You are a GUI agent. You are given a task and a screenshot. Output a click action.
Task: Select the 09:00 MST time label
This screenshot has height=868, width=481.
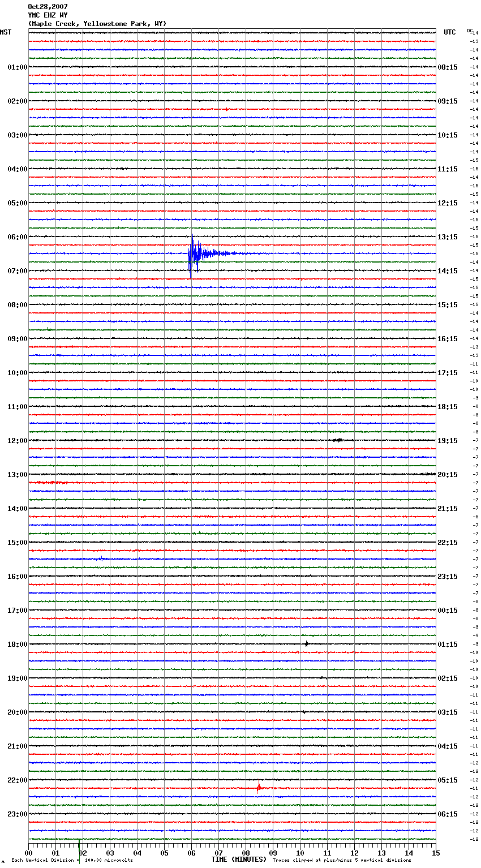tap(18, 339)
